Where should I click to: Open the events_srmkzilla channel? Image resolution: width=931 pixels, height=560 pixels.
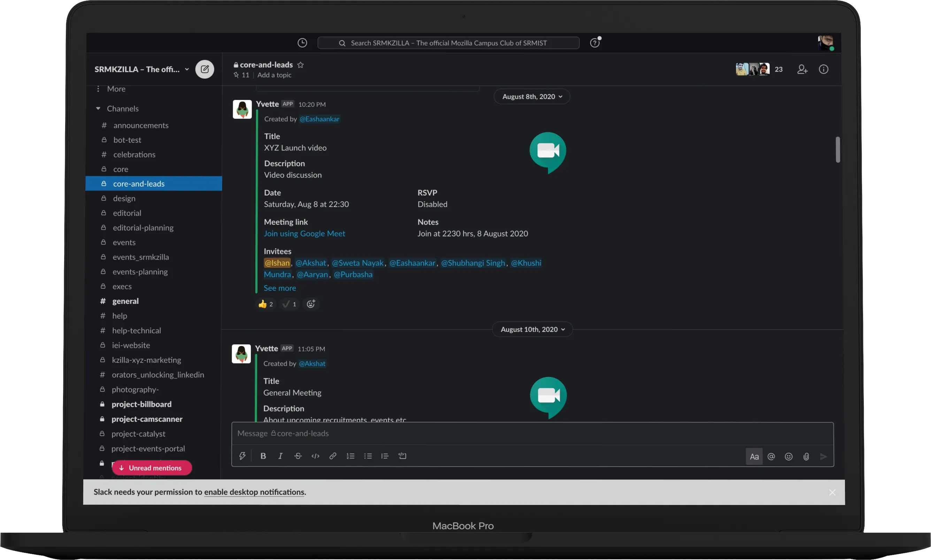coord(153,257)
